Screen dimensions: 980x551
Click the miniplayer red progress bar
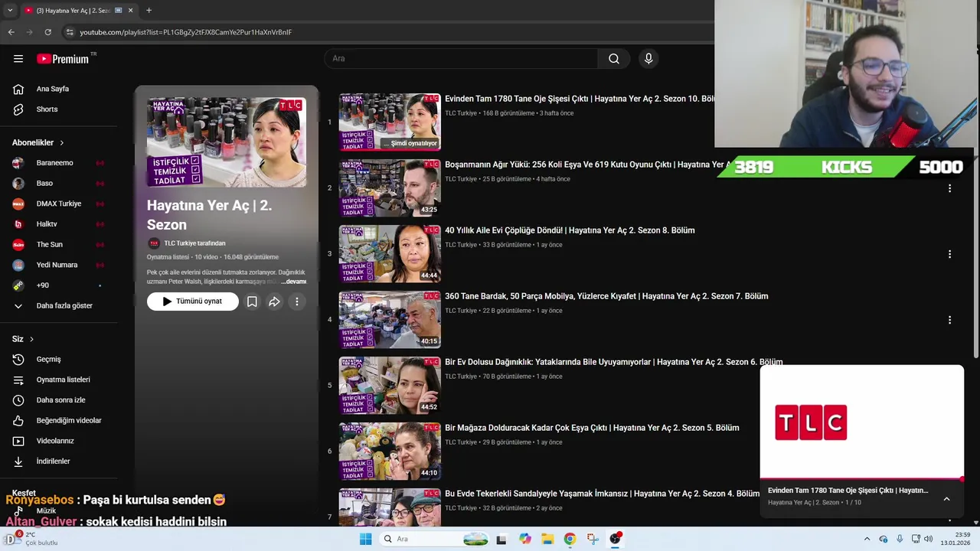click(x=861, y=479)
